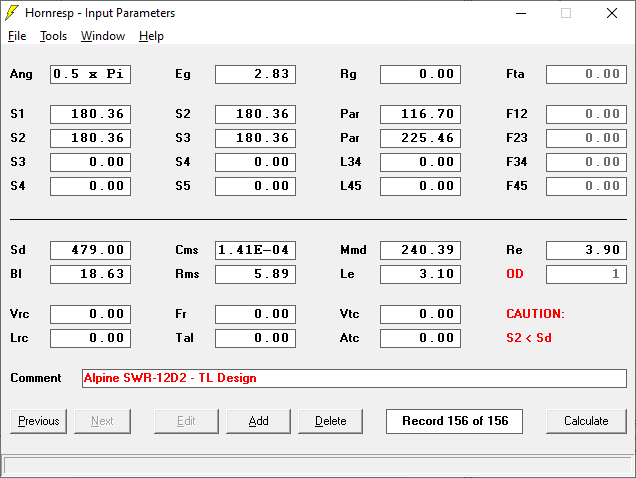636x478 pixels.
Task: Select the OD field showing 1
Action: tap(586, 274)
